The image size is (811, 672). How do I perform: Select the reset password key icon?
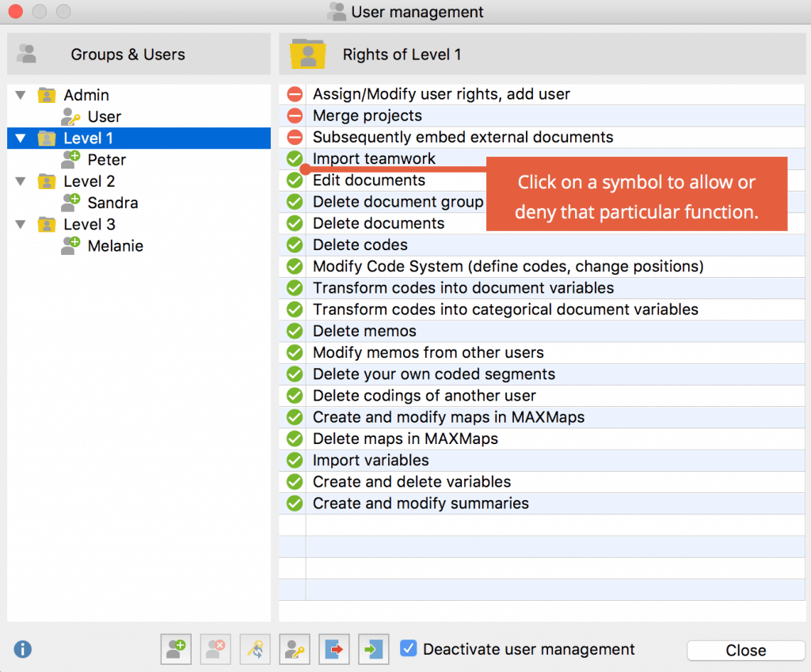tap(254, 649)
